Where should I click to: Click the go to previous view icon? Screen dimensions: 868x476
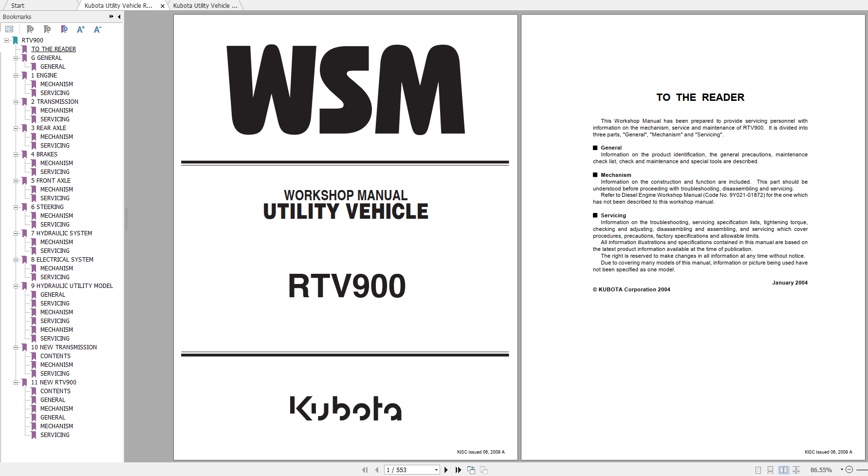[471, 470]
